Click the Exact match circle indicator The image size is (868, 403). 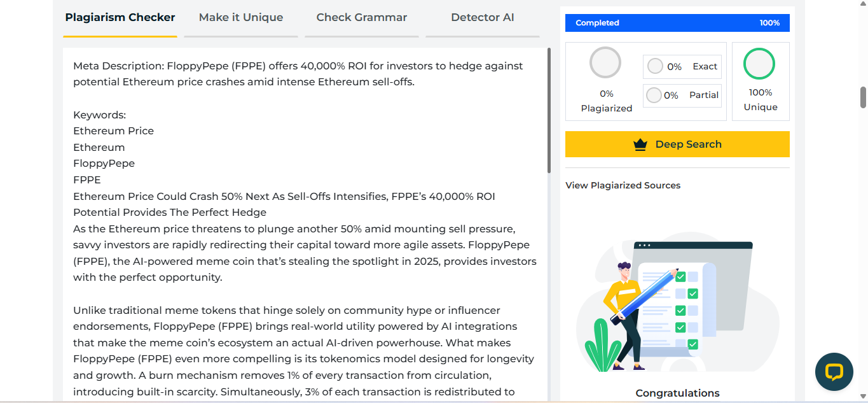(655, 66)
